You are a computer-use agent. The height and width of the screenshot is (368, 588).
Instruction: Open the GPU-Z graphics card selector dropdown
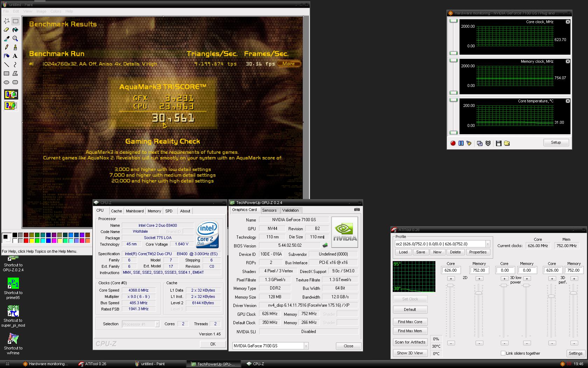pos(306,346)
